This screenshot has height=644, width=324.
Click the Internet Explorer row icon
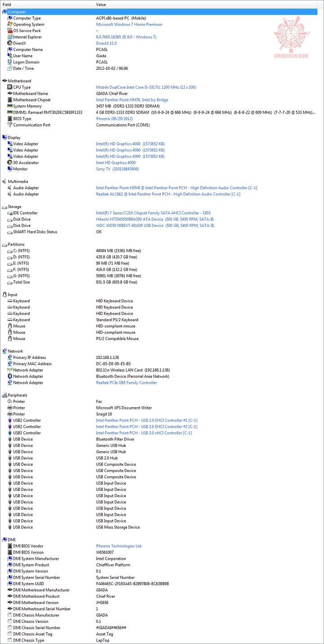10,37
